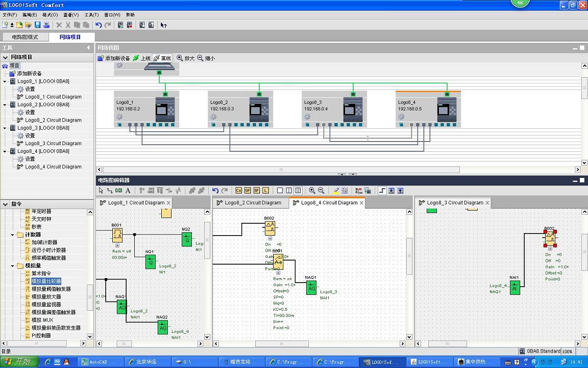Viewport: 588px width, 368px height.
Task: Collapse Logo8_4 [LOGO! 0BA8] tree node
Action: [5, 151]
